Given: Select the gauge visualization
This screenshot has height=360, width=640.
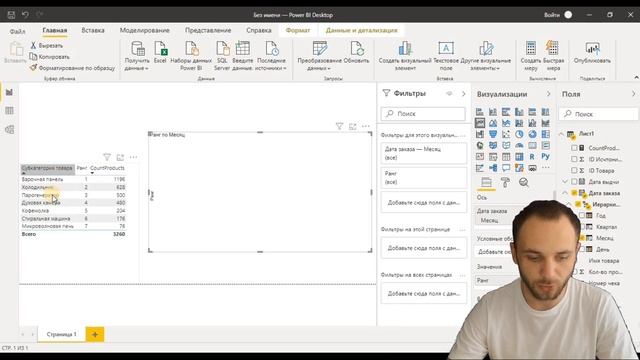Looking at the screenshot, I should 519,145.
